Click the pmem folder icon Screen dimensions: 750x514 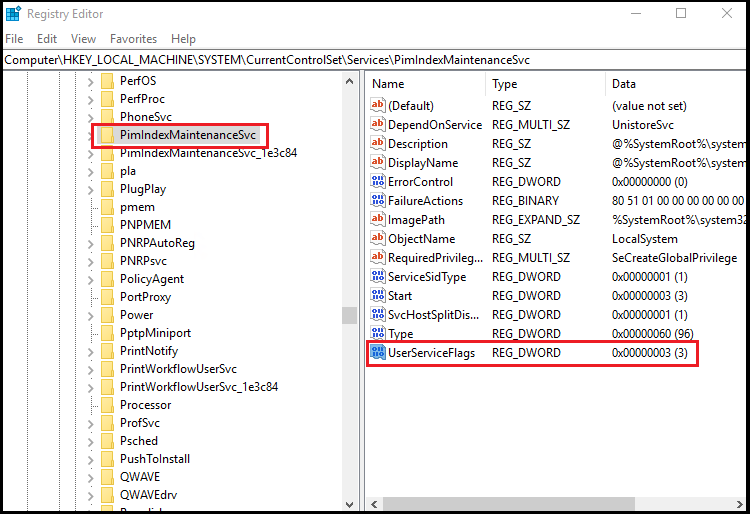click(108, 207)
